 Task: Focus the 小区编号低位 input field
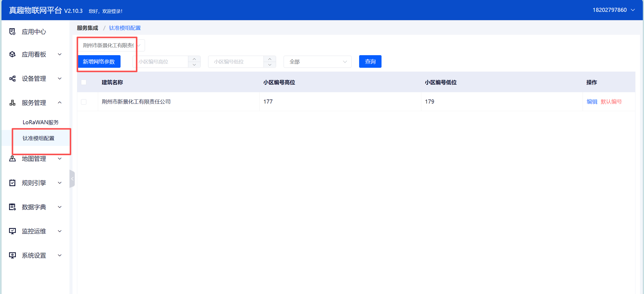pos(236,62)
